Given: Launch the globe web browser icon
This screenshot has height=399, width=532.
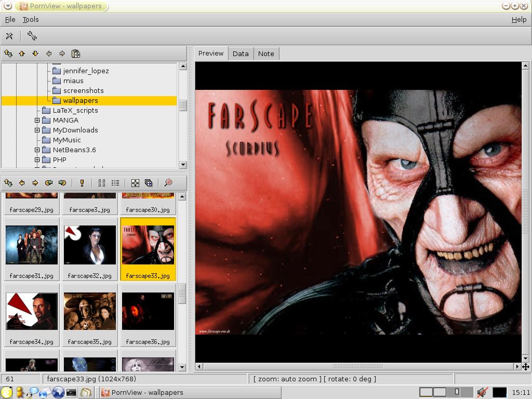Looking at the screenshot, I should (x=58, y=393).
